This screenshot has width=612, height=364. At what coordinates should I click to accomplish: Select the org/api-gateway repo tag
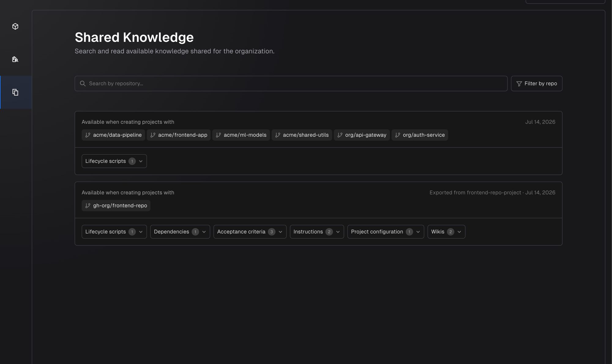(x=362, y=135)
